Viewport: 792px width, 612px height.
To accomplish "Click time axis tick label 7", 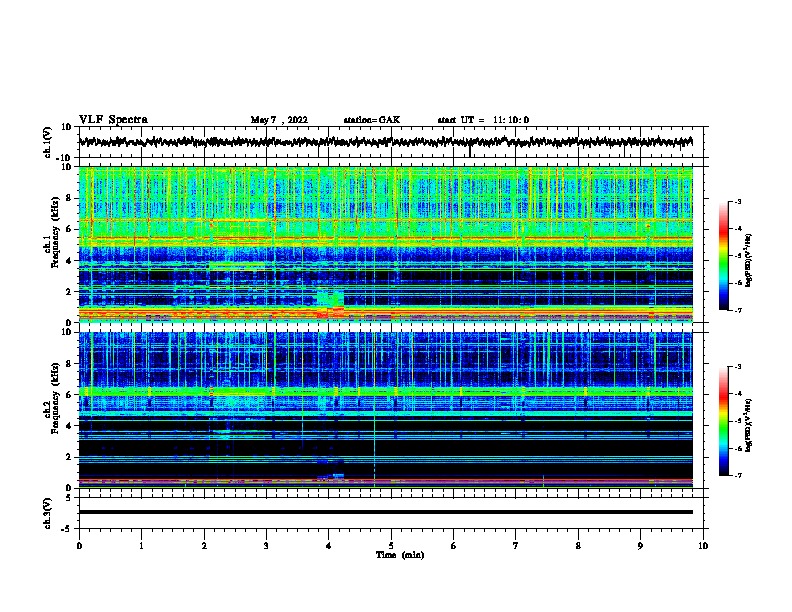I will coord(516,546).
